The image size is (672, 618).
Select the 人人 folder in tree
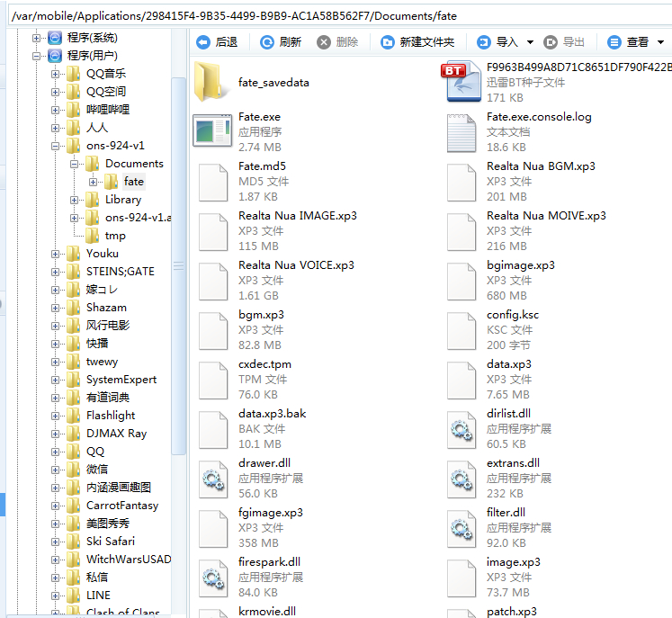[x=87, y=128]
